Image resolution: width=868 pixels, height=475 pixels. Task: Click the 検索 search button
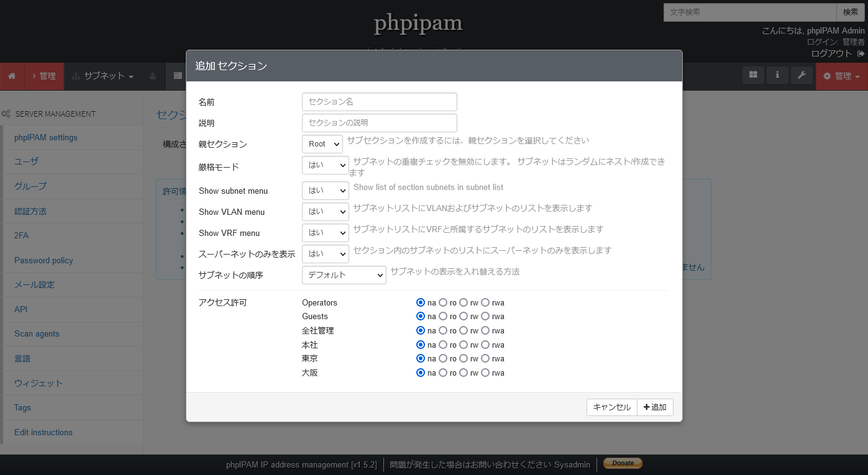[x=851, y=12]
